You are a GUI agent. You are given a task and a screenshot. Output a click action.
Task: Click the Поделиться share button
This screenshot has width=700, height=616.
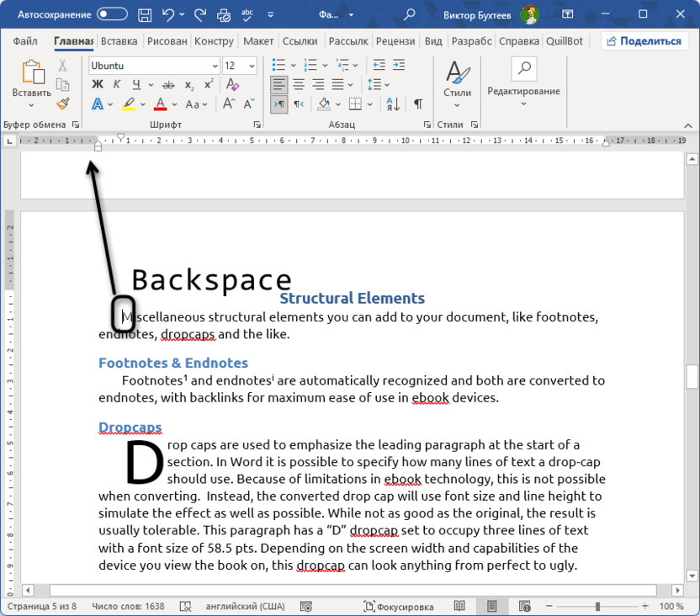coord(643,41)
